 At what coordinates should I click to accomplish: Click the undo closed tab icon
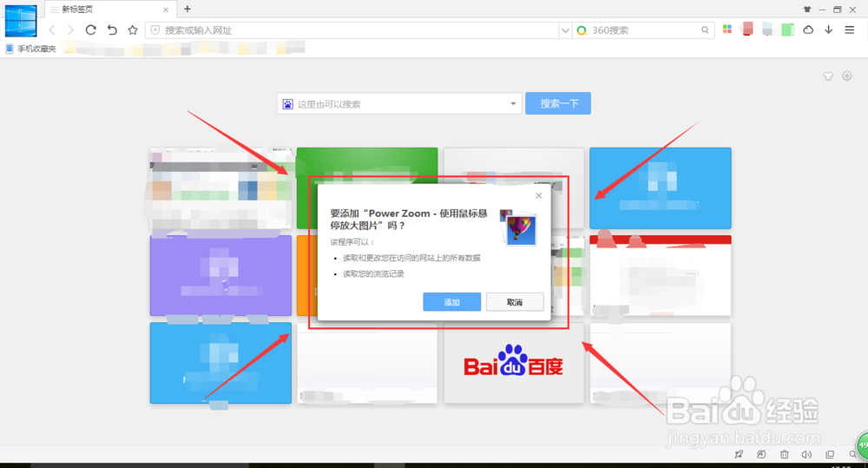tap(112, 30)
